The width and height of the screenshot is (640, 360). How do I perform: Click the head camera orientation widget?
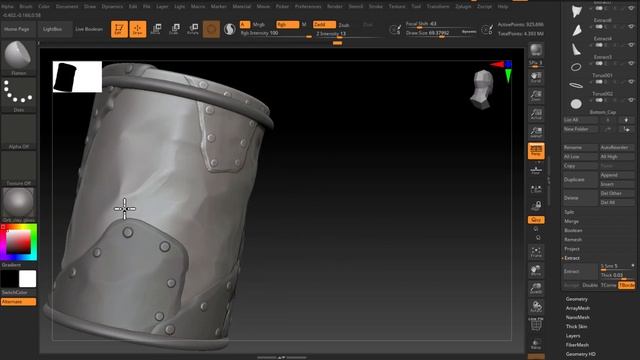tap(482, 90)
